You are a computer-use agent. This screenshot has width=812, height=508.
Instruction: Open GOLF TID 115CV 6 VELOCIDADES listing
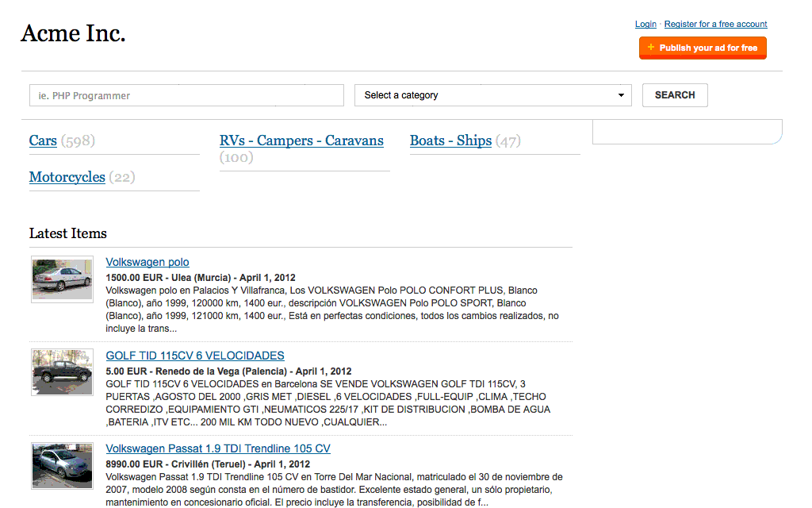[x=195, y=356]
